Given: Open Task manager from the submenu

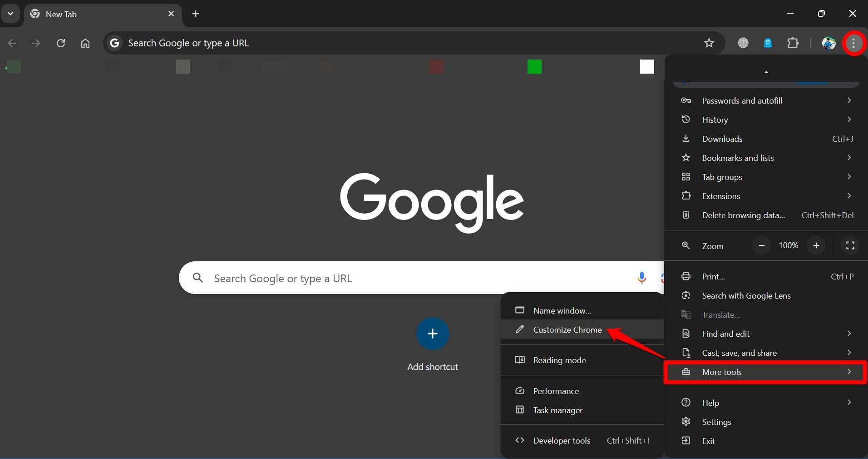Looking at the screenshot, I should coord(557,410).
